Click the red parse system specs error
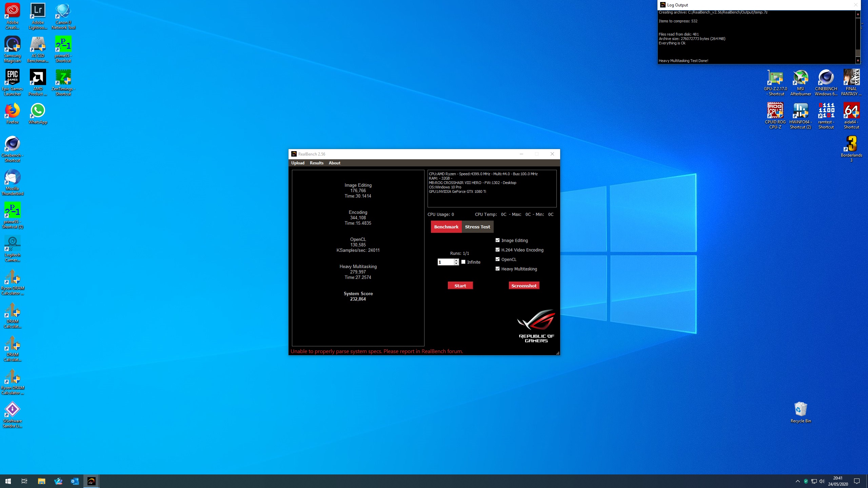 tap(377, 351)
